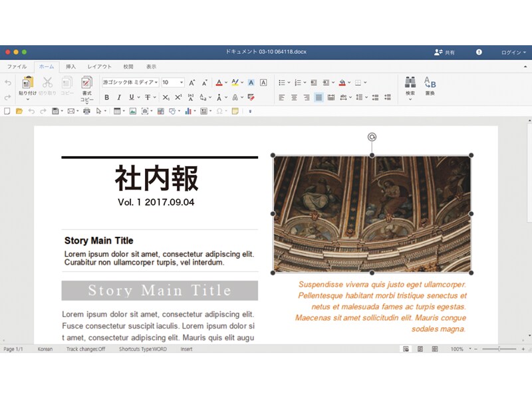The height and width of the screenshot is (399, 532).
Task: Click the info alert icon in title bar
Action: (479, 52)
